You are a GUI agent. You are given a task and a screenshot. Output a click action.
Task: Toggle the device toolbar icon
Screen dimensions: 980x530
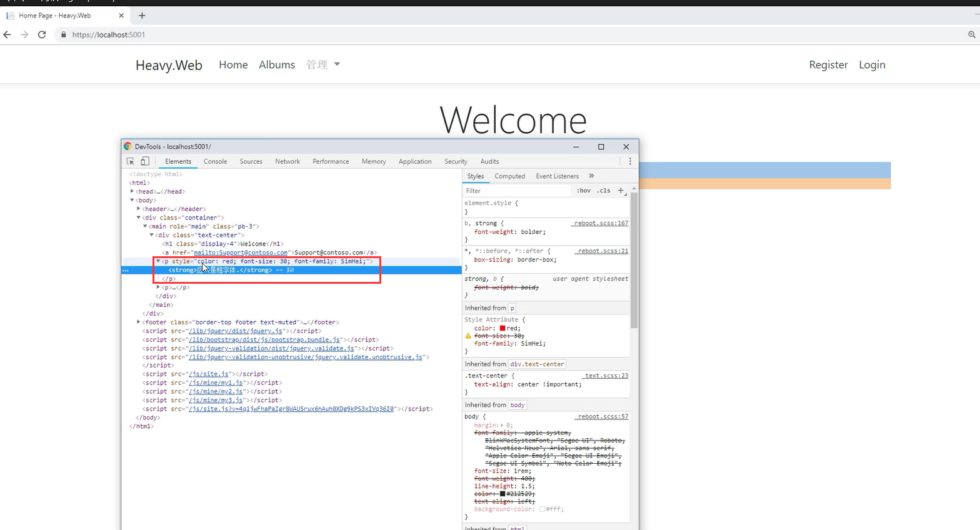[x=144, y=161]
